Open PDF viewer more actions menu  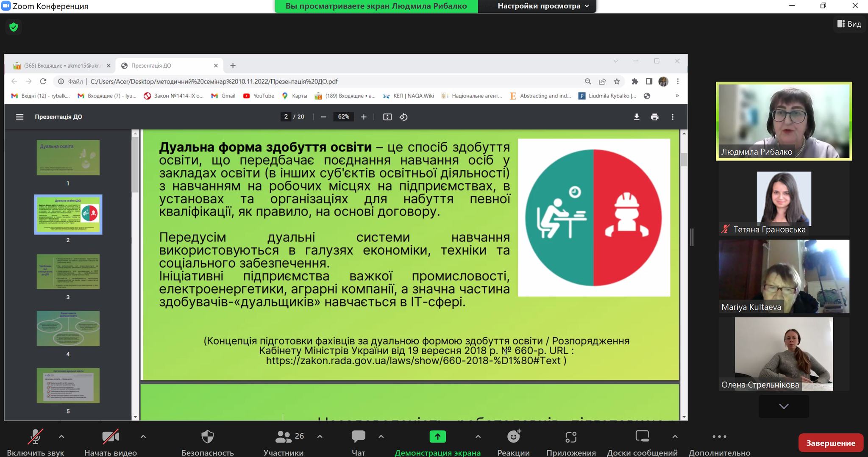pos(673,117)
